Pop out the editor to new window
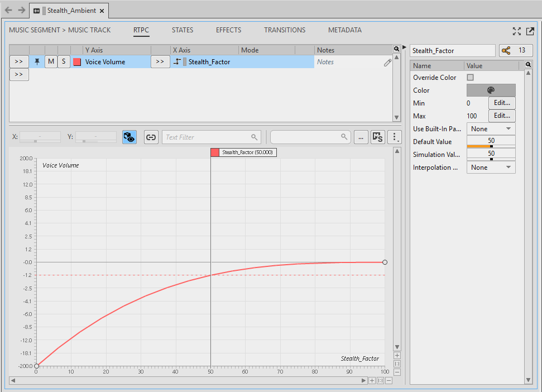542x392 pixels. tap(530, 31)
